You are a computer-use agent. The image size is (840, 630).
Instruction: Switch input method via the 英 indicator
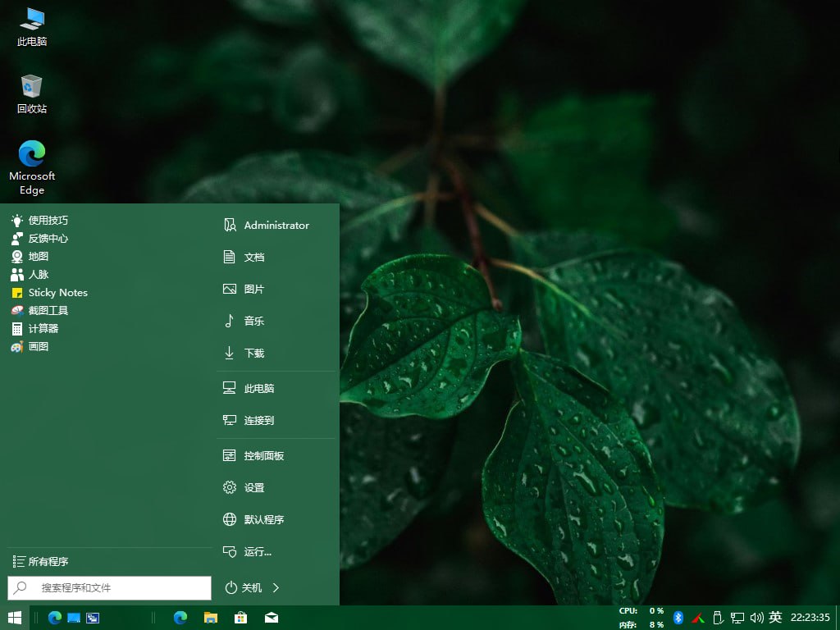[x=775, y=617]
